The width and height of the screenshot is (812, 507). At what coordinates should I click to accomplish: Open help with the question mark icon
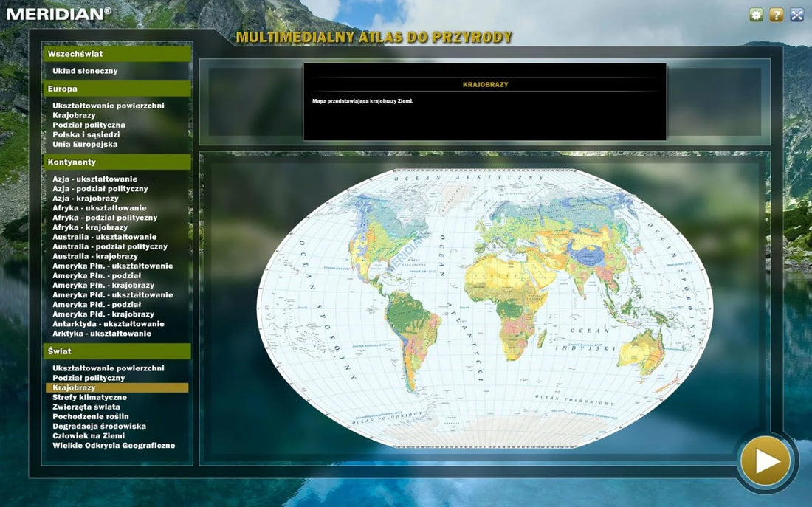click(x=776, y=15)
